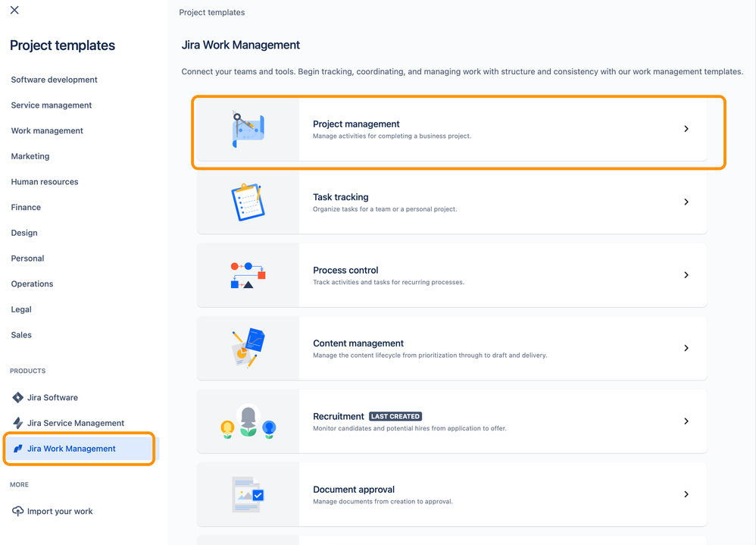Select the Work management category
The height and width of the screenshot is (545, 756).
[47, 130]
